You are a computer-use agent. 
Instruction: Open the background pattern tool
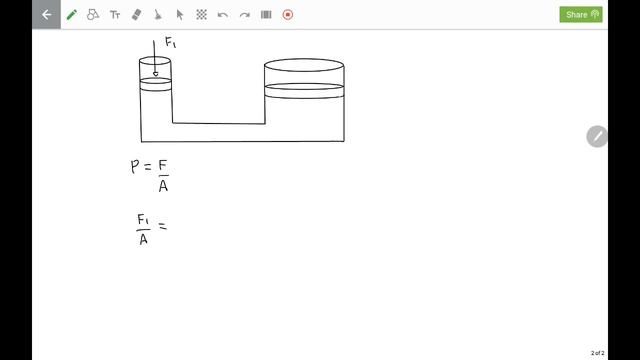click(x=201, y=15)
